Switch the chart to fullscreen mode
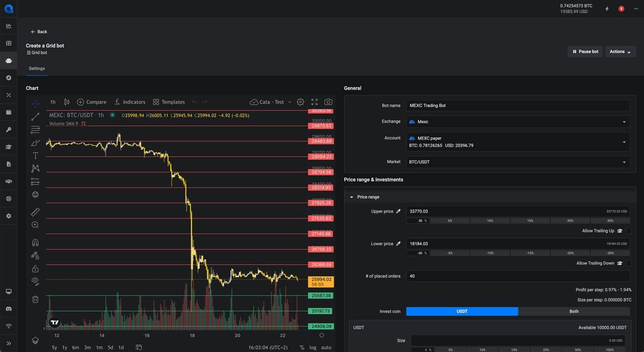 [315, 102]
